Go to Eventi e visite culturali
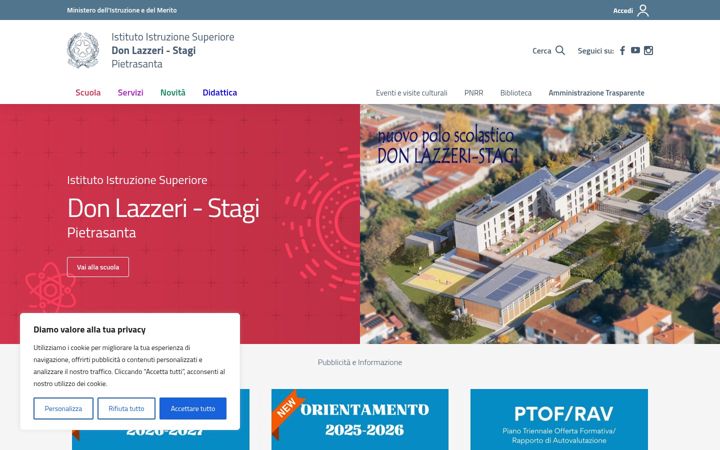The image size is (720, 450). pyautogui.click(x=411, y=93)
